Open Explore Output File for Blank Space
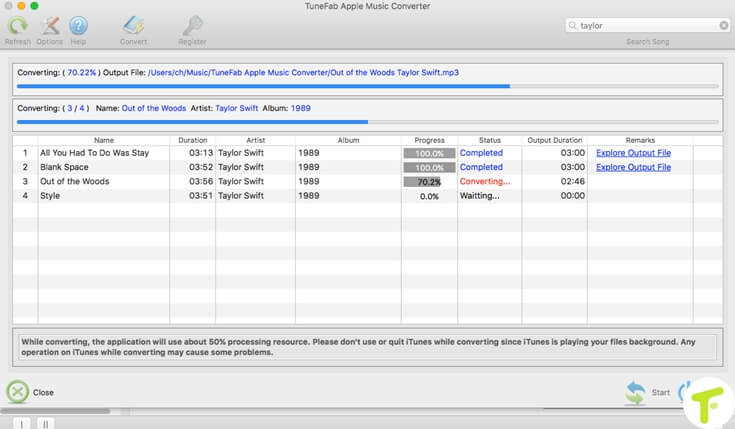The height and width of the screenshot is (429, 735). (633, 167)
